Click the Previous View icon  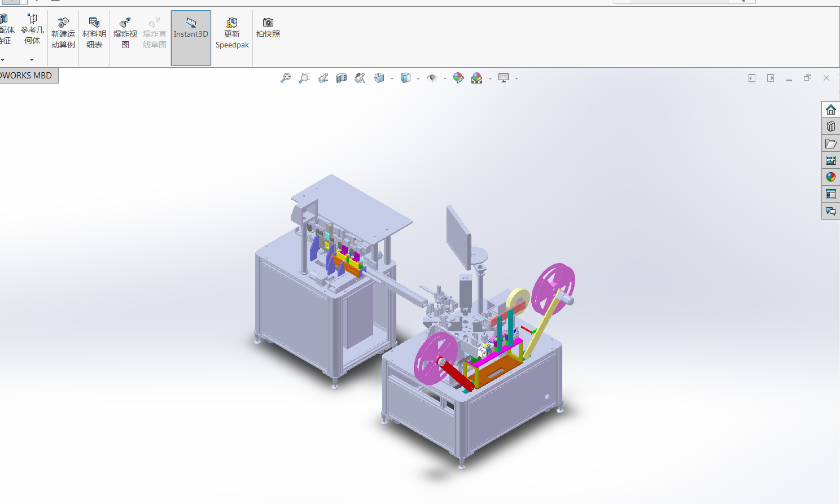pyautogui.click(x=323, y=78)
